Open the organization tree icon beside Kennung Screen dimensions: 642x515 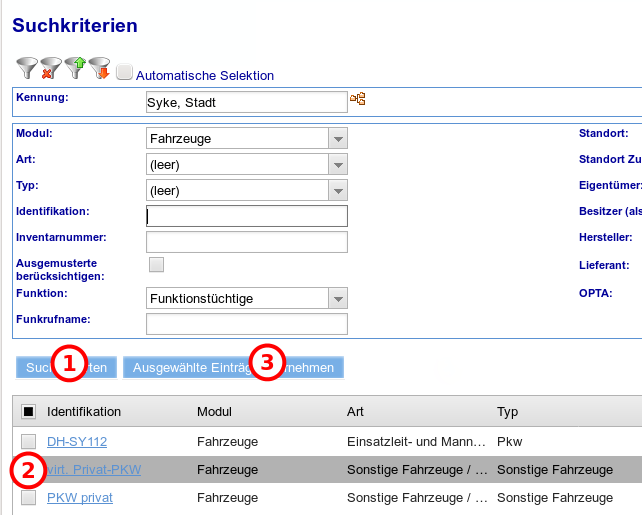click(x=357, y=99)
